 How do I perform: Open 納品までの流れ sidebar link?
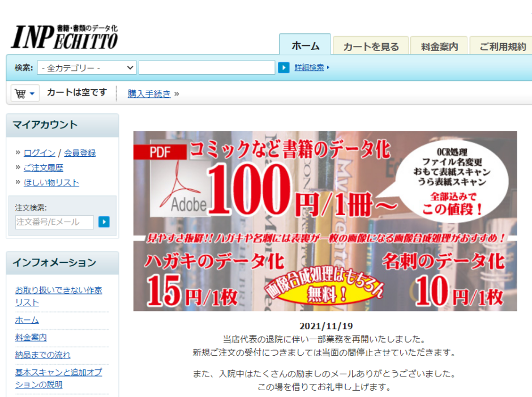42,355
